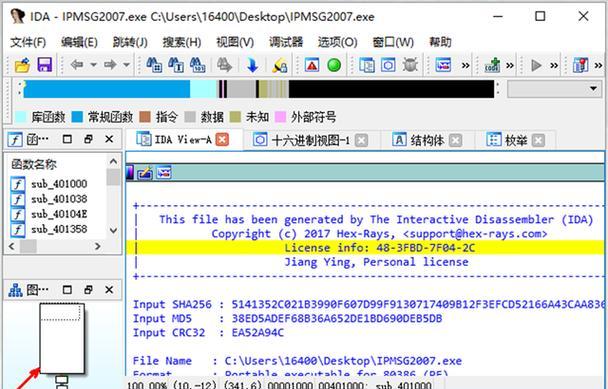Click the grey bug debugger icon
The image size is (608, 389).
coord(410,65)
